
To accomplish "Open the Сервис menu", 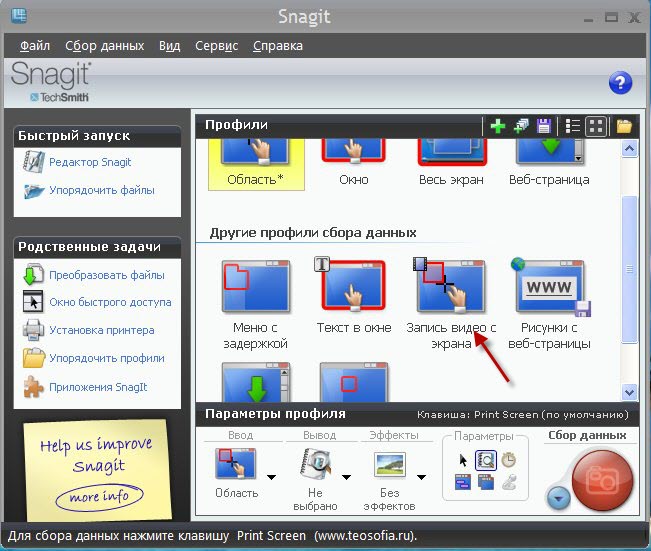I will [x=217, y=46].
